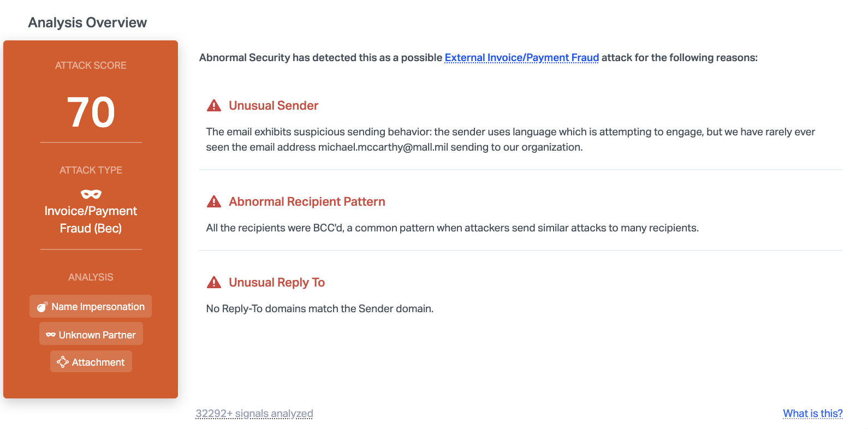Click the michael.mccarthy@mall.mil email address

point(383,147)
